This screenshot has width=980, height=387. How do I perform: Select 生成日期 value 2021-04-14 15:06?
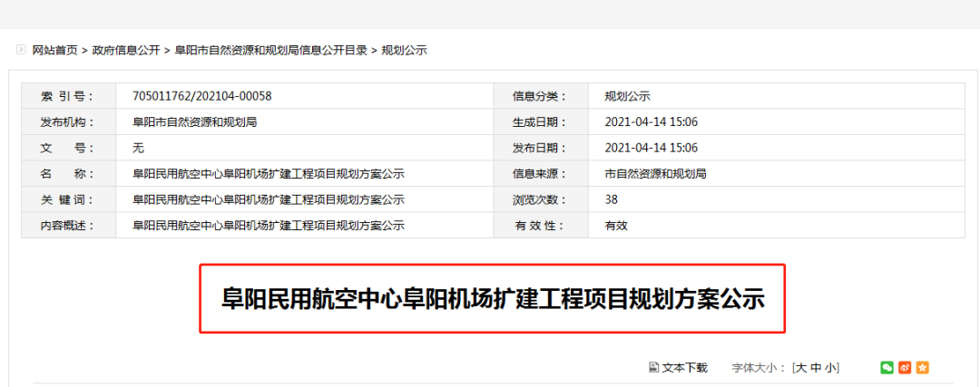pyautogui.click(x=652, y=122)
